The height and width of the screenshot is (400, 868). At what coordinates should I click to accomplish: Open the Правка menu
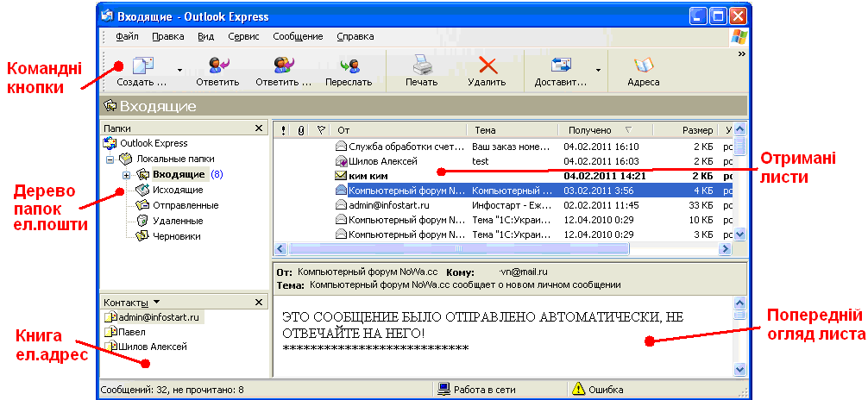(167, 36)
